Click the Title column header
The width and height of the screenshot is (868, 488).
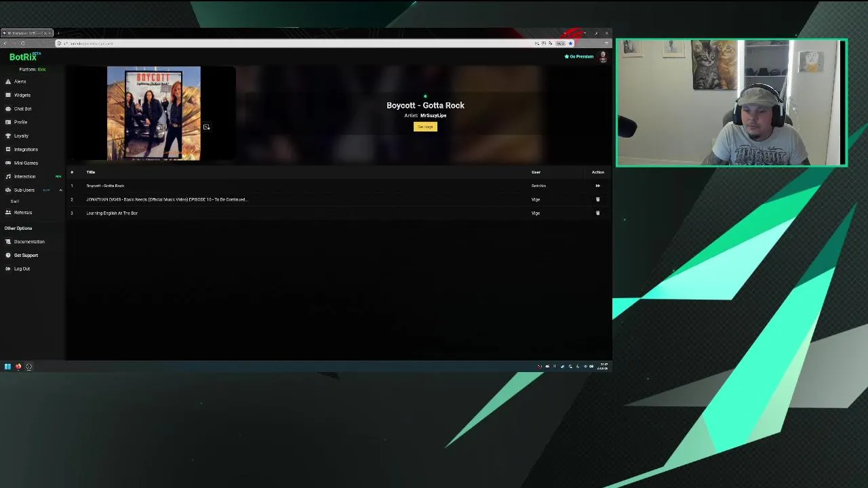click(x=90, y=172)
